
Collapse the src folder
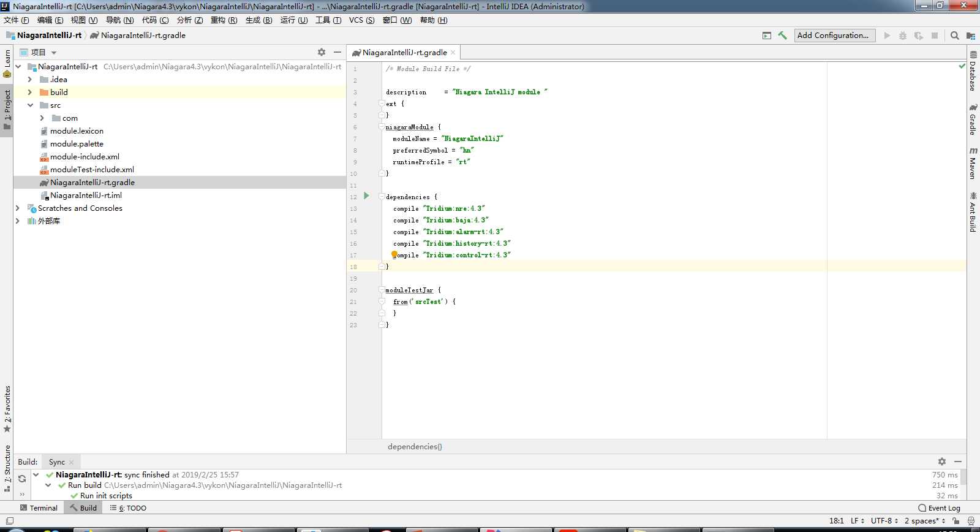coord(29,105)
